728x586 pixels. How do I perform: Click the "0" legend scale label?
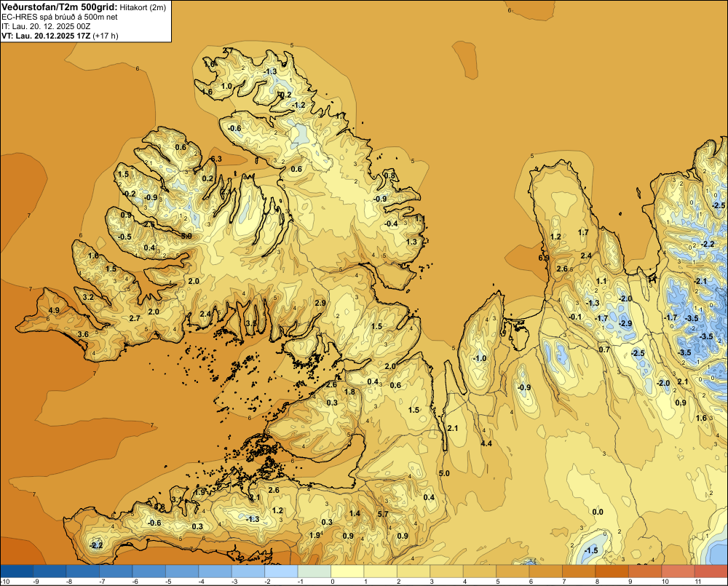pos(333,582)
